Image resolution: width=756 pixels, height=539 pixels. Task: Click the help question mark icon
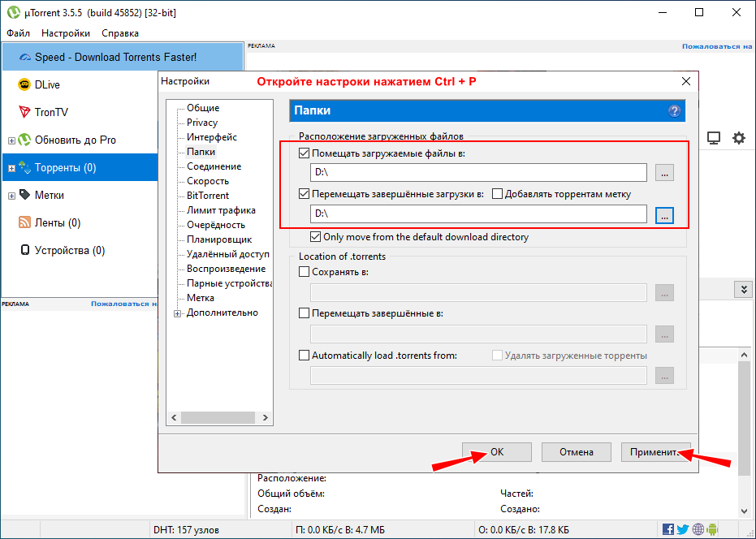(x=674, y=111)
